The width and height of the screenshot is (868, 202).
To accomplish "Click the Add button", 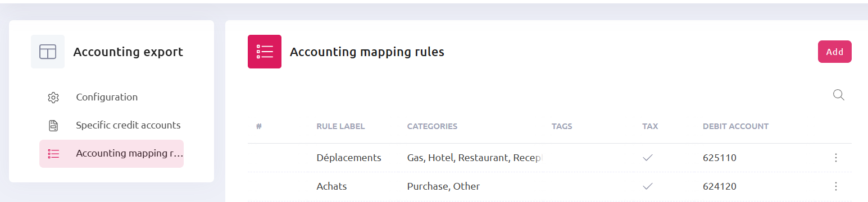I will tap(835, 52).
